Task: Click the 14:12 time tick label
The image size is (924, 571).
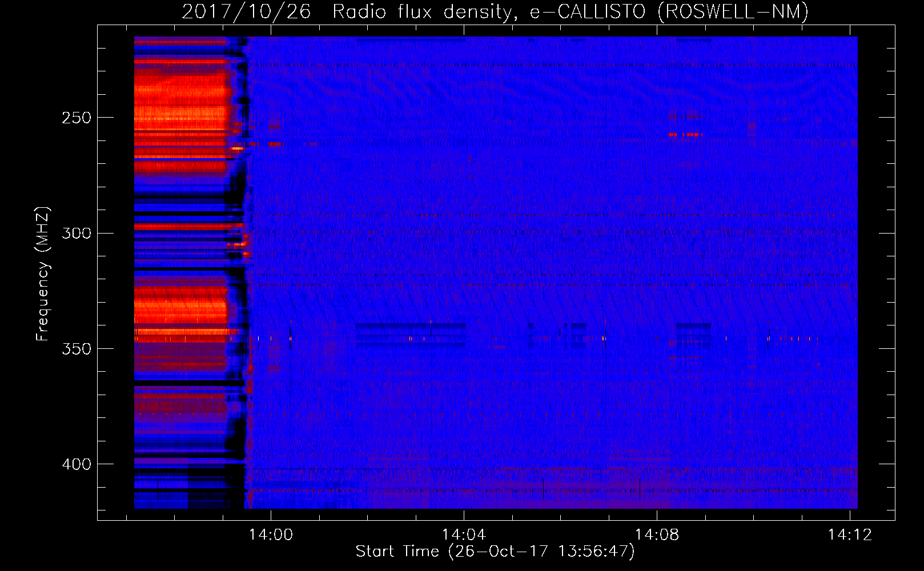Action: click(850, 534)
